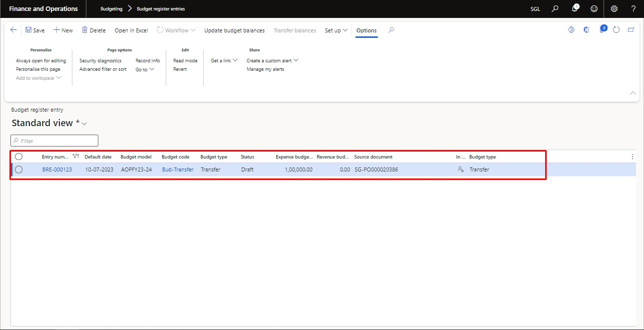Click Budget register entries breadcrumb

[x=161, y=9]
